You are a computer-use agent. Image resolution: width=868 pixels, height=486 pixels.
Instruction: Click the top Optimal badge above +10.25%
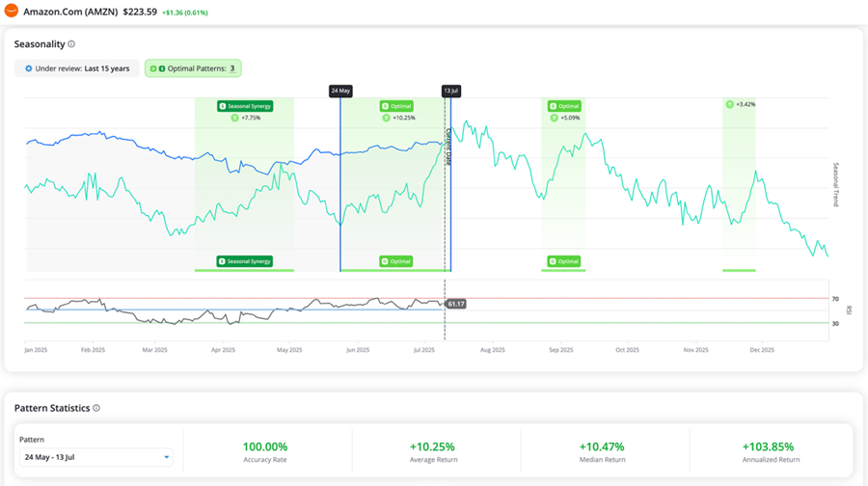(x=396, y=105)
